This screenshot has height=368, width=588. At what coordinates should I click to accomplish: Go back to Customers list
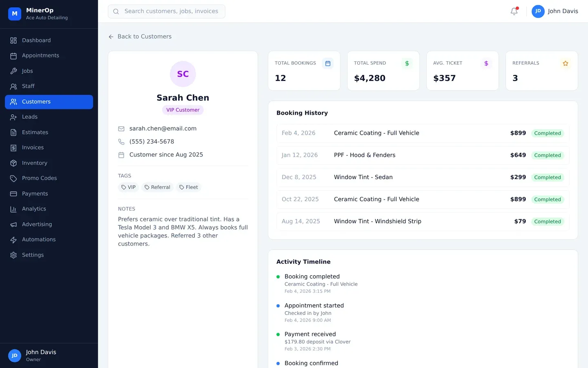coord(140,37)
